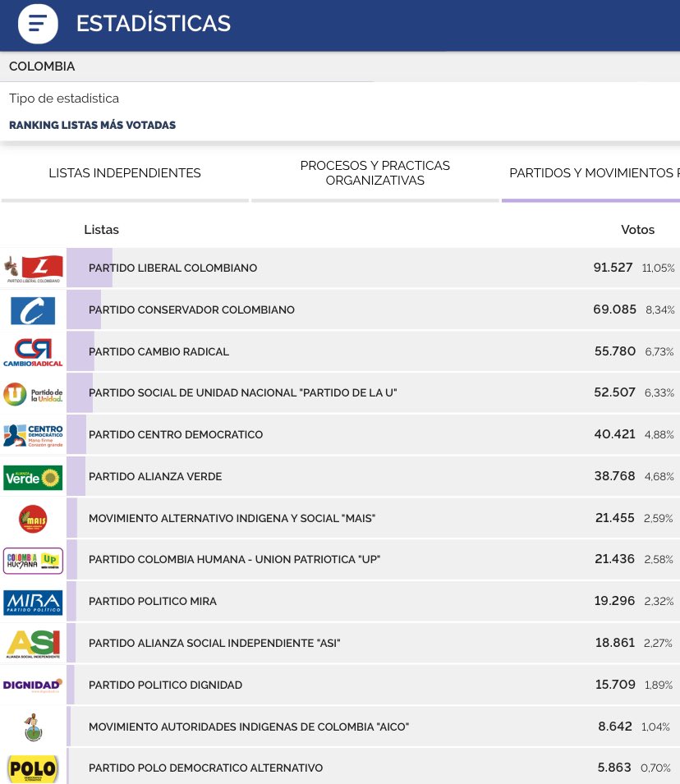
Task: Click the 21.436 vote count
Action: coord(614,559)
